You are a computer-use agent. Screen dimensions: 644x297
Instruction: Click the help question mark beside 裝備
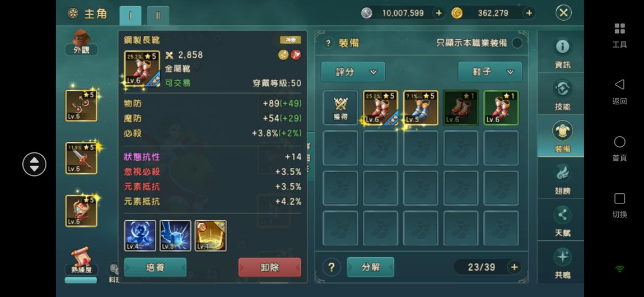328,43
